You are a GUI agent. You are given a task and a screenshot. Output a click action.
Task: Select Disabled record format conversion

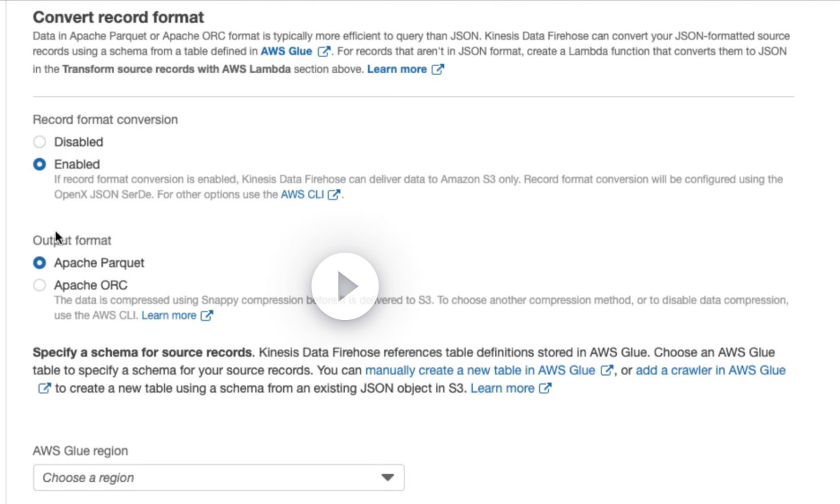click(x=40, y=142)
